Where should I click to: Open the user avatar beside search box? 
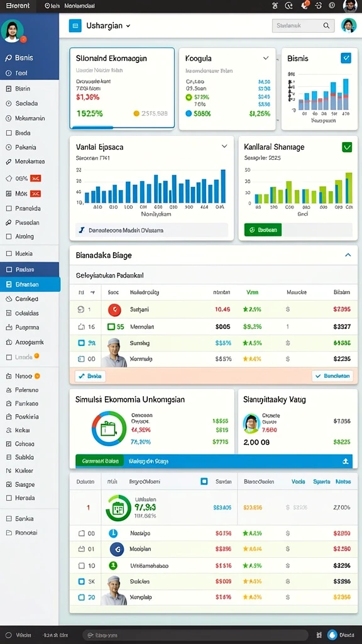coord(349,25)
